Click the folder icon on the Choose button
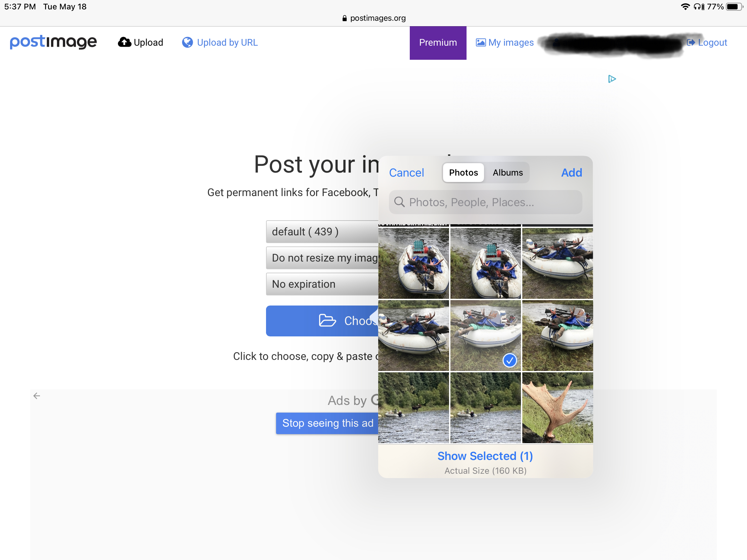Screen dimensions: 747x560 point(327,320)
